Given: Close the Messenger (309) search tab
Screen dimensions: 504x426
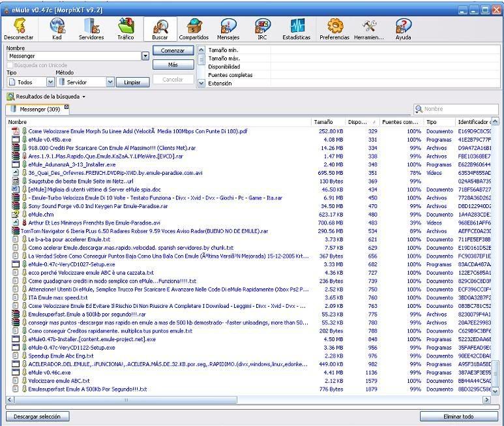Looking at the screenshot, I should click(x=67, y=107).
